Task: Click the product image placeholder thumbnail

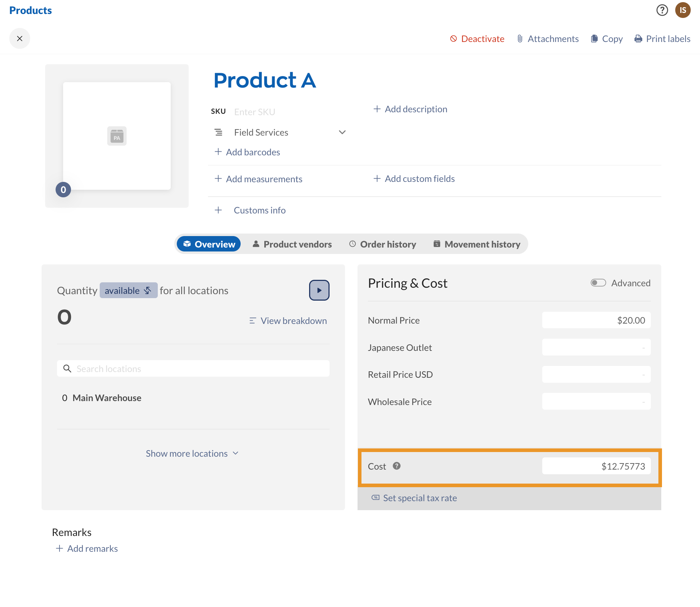Action: pyautogui.click(x=117, y=136)
